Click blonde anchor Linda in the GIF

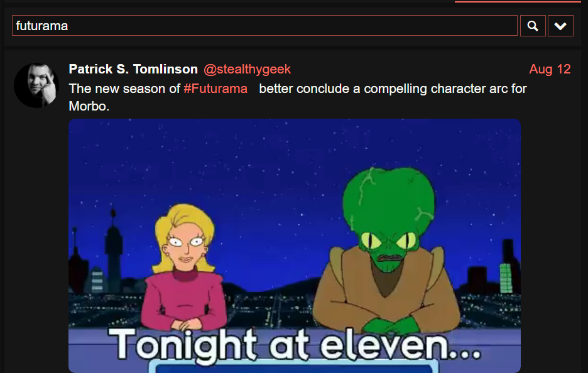coord(185,268)
